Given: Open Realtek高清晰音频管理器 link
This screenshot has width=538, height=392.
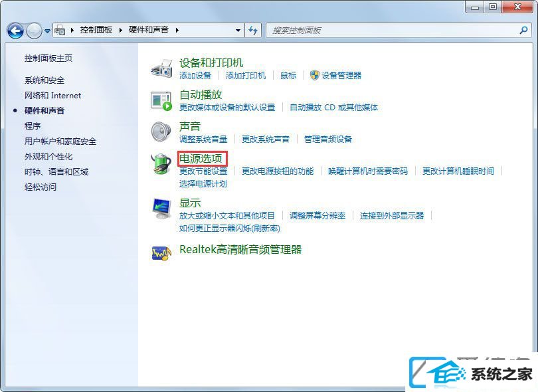Looking at the screenshot, I should 240,250.
